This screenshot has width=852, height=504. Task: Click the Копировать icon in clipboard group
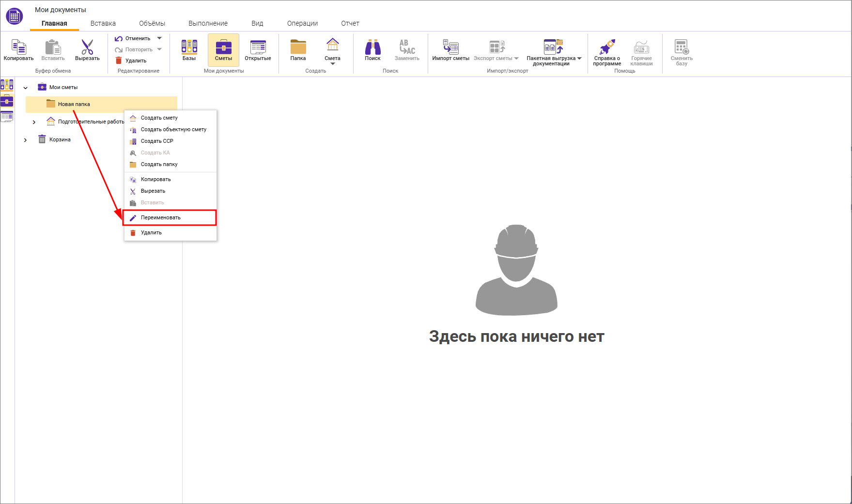tap(18, 50)
